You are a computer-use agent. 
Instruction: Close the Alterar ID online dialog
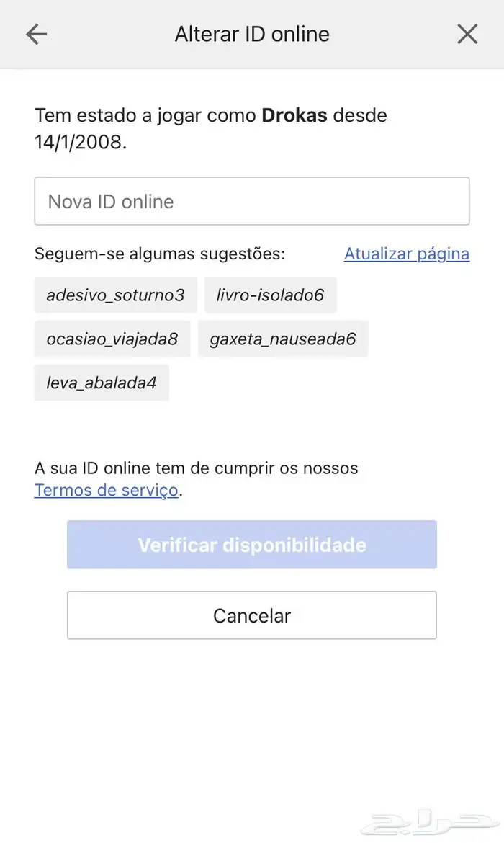point(467,34)
